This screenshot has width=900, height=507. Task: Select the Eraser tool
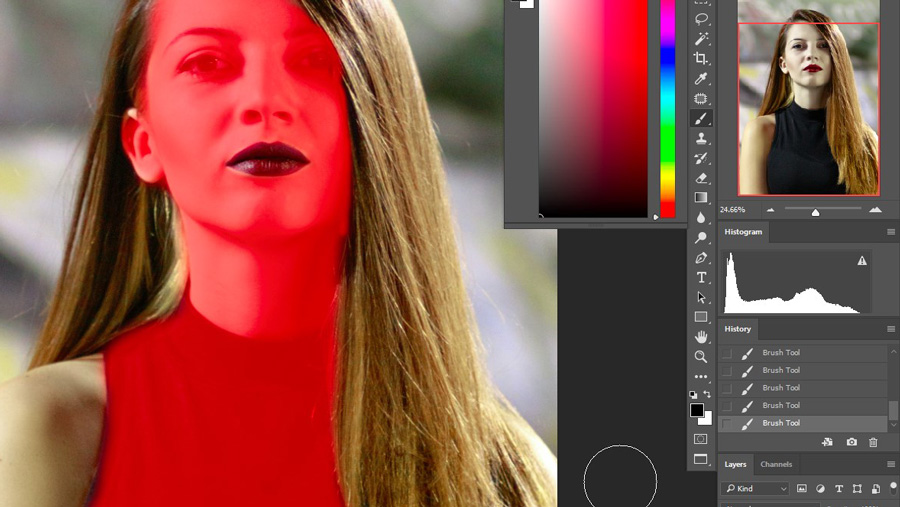click(x=701, y=178)
